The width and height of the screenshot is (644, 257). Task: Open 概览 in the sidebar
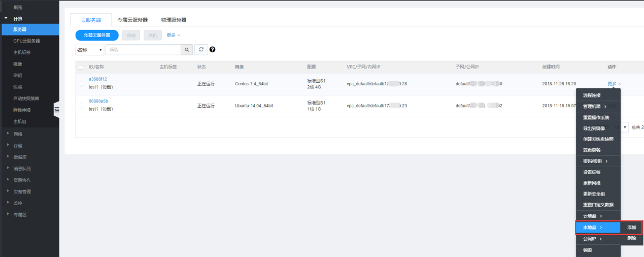point(17,7)
